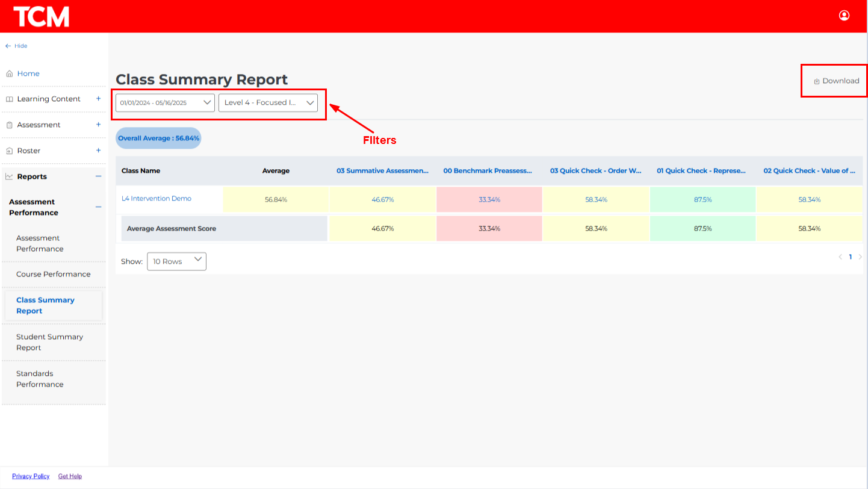Open Student Summary Report page

49,342
